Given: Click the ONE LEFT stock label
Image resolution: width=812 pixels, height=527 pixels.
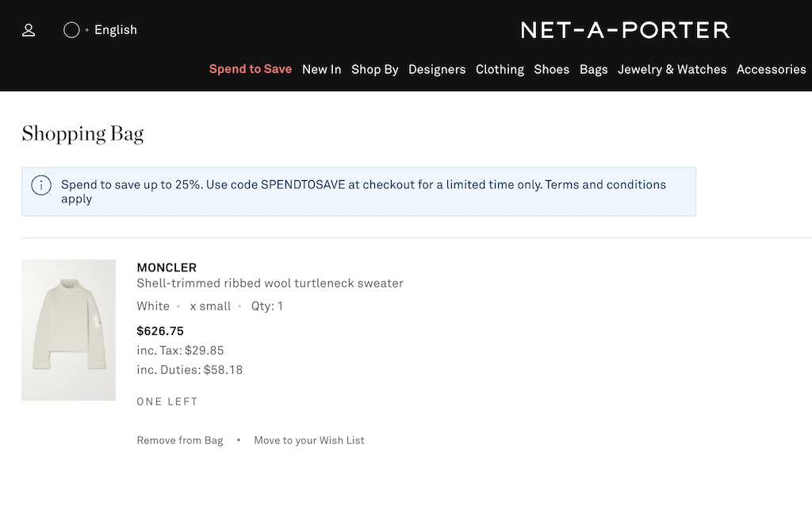Looking at the screenshot, I should point(167,402).
